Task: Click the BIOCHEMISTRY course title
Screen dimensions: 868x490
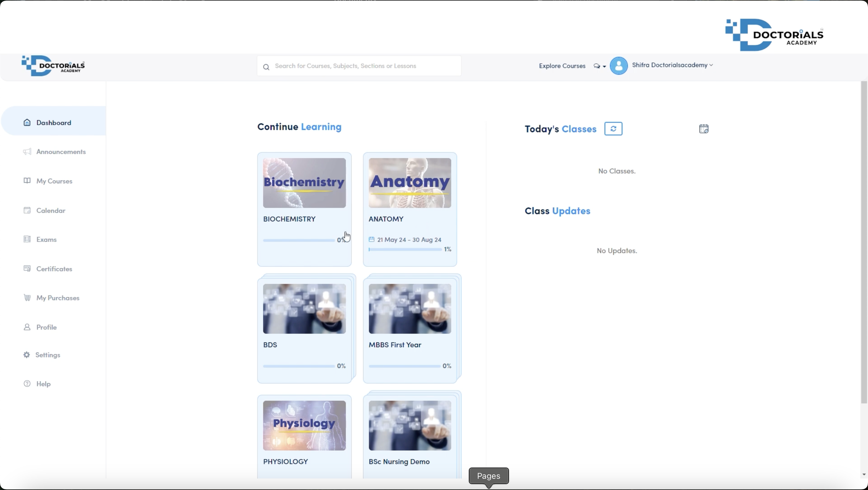Action: [x=289, y=219]
